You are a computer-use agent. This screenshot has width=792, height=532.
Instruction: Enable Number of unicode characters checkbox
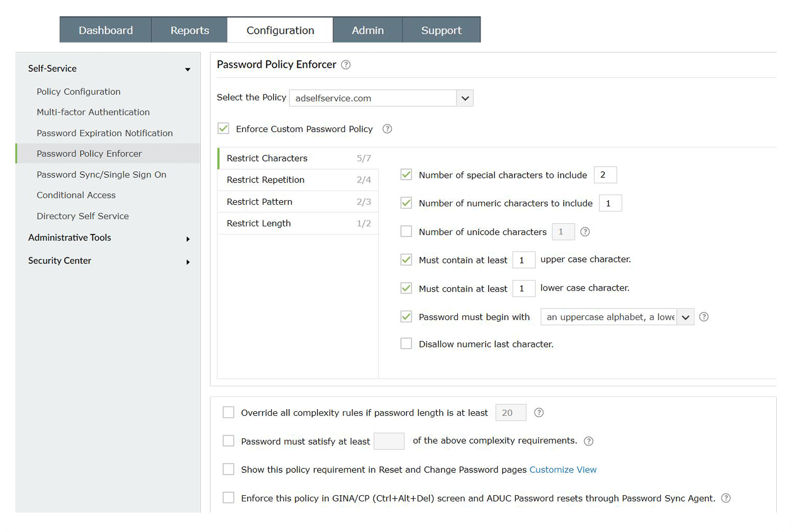pyautogui.click(x=406, y=231)
